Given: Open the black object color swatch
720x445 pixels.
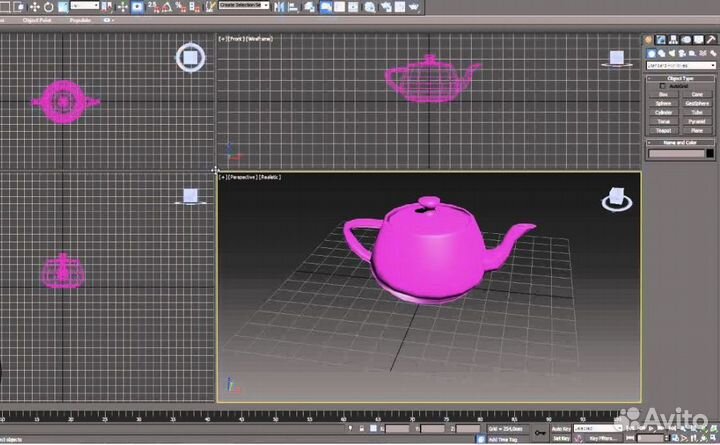Looking at the screenshot, I should point(710,154).
